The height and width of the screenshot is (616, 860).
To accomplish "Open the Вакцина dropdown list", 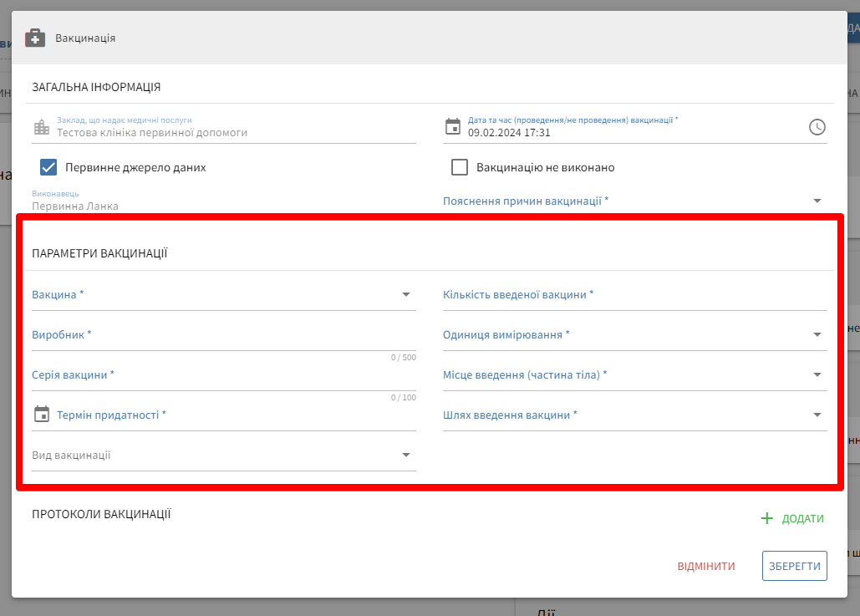I will coord(405,295).
